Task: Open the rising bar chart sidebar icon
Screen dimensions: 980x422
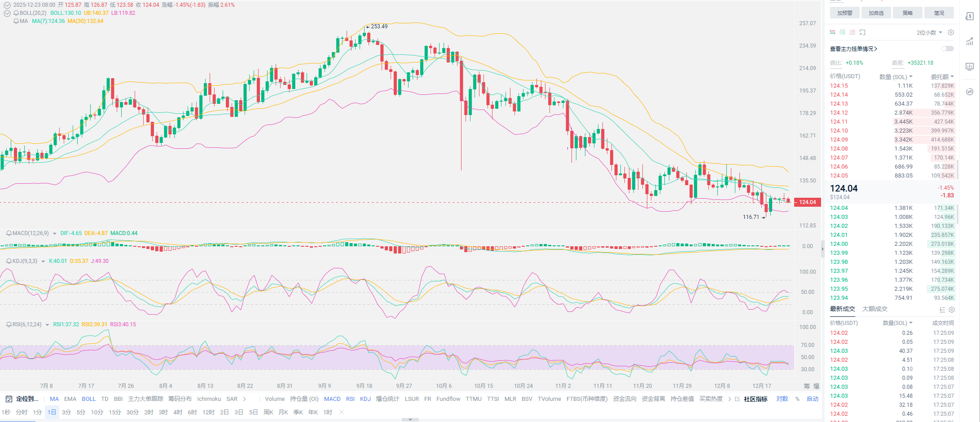Action: [x=970, y=42]
